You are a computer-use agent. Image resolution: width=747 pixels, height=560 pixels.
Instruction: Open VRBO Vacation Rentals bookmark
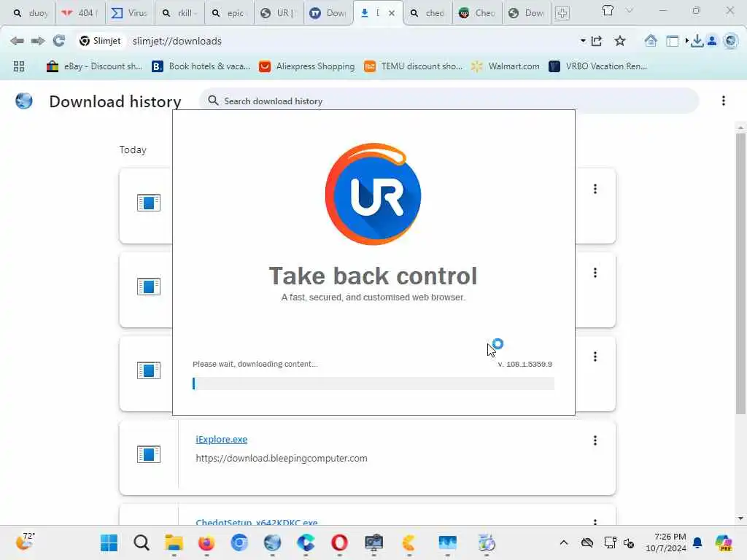click(598, 66)
